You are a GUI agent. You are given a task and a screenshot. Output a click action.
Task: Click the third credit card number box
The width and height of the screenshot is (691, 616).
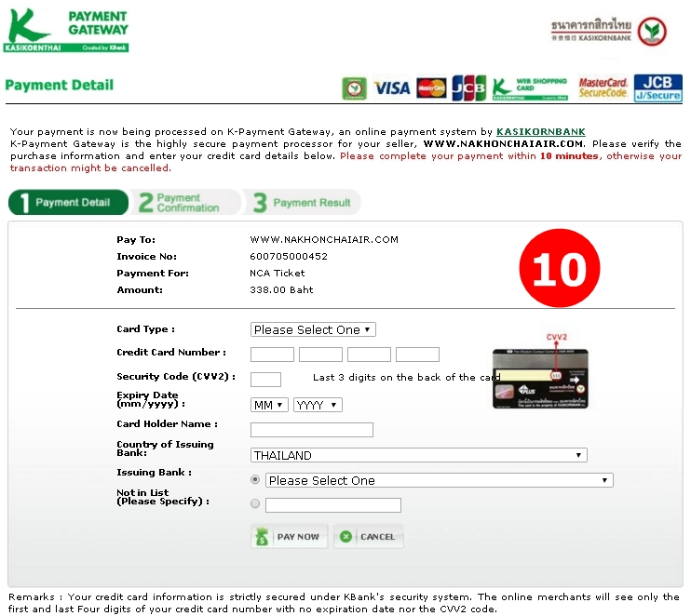click(369, 355)
